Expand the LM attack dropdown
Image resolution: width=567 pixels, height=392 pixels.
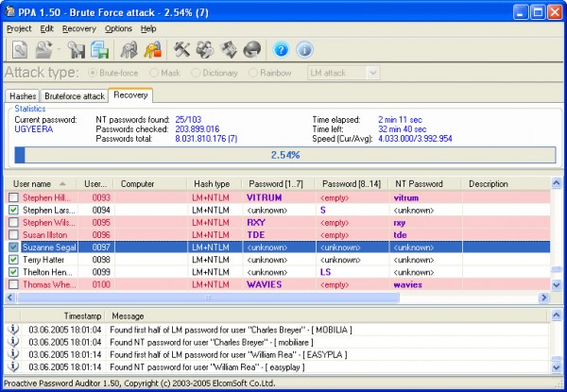point(371,73)
